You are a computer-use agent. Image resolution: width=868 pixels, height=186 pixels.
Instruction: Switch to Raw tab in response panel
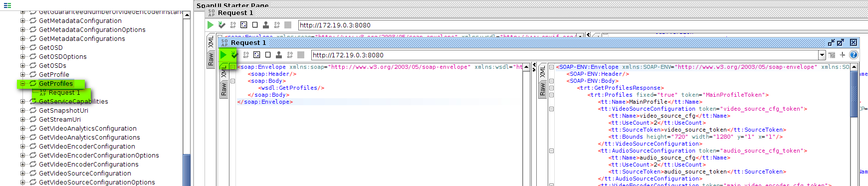pos(542,89)
